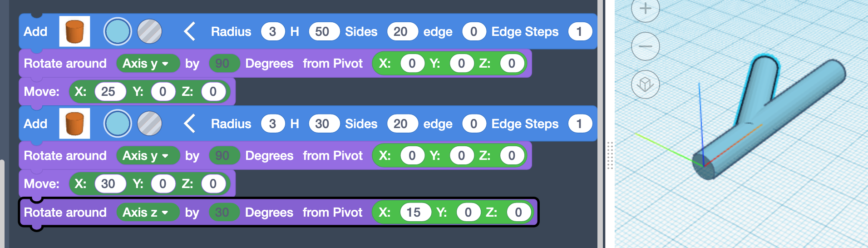
Task: Click the home view cube icon
Action: [x=645, y=84]
